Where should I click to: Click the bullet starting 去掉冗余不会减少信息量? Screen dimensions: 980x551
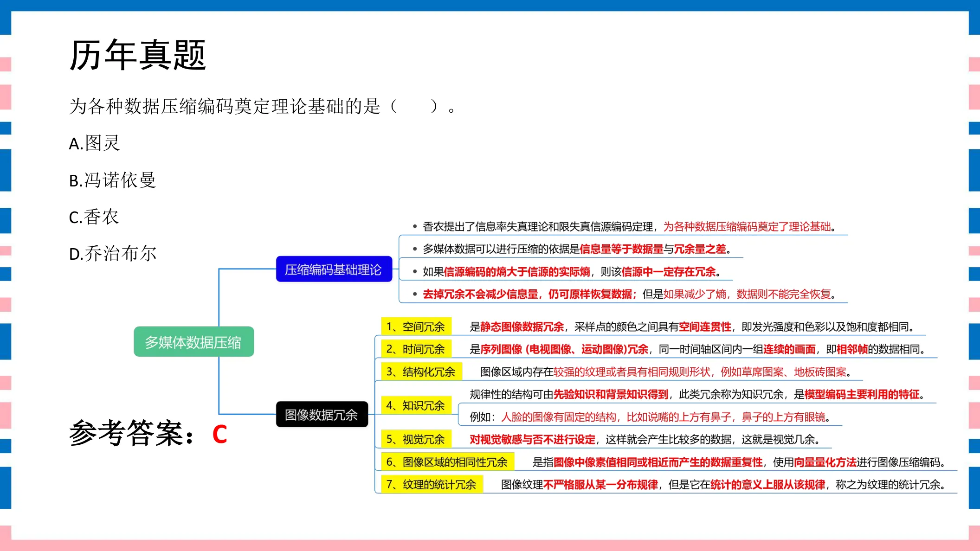pyautogui.click(x=625, y=294)
